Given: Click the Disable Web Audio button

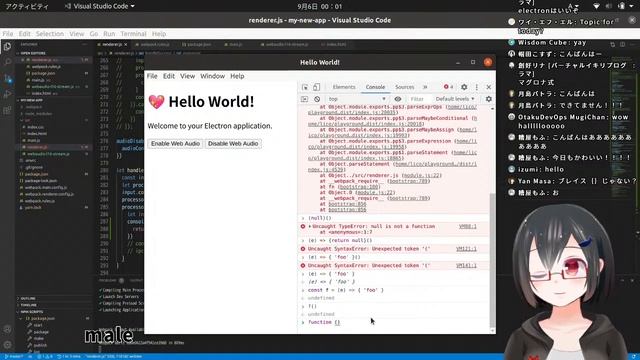Looking at the screenshot, I should 233,144.
